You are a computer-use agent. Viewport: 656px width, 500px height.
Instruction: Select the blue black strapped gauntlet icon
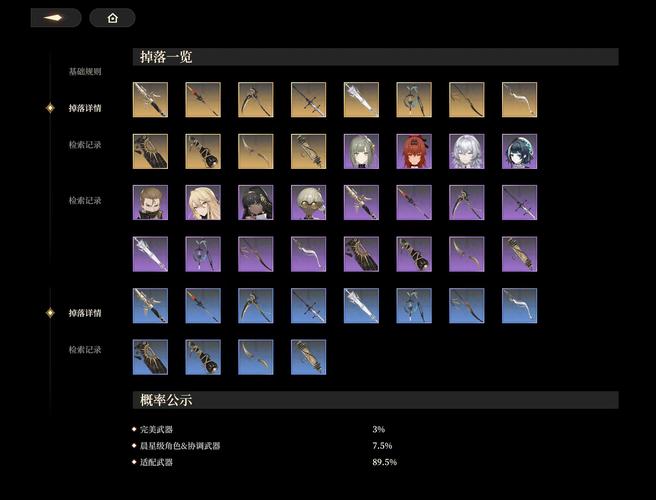(x=203, y=357)
